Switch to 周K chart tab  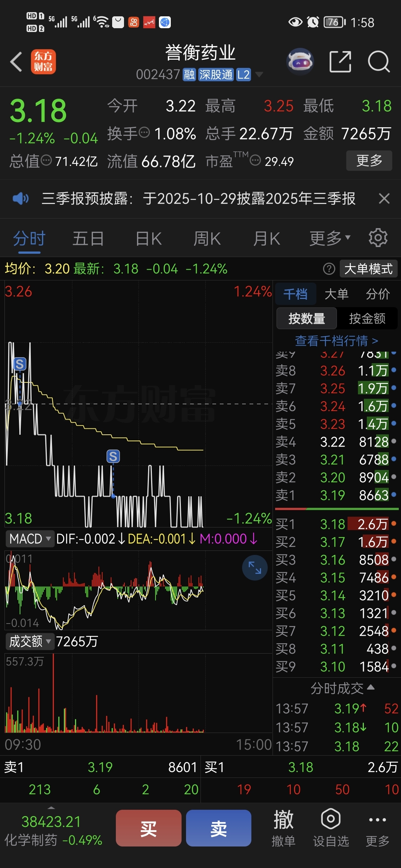pyautogui.click(x=207, y=239)
